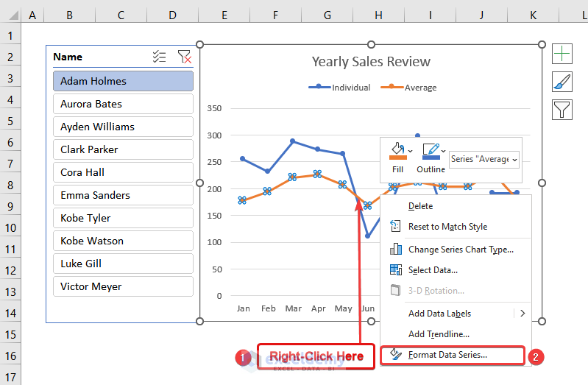The width and height of the screenshot is (588, 385).
Task: Select Kobe Watson in the slicer
Action: click(123, 241)
